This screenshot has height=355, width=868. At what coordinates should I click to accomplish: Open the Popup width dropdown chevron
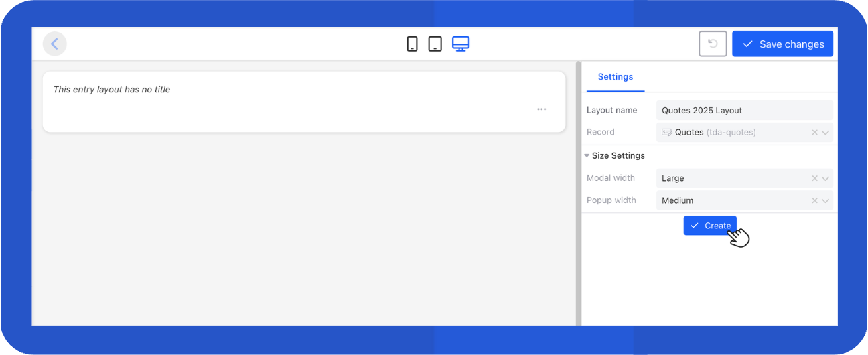pos(826,200)
